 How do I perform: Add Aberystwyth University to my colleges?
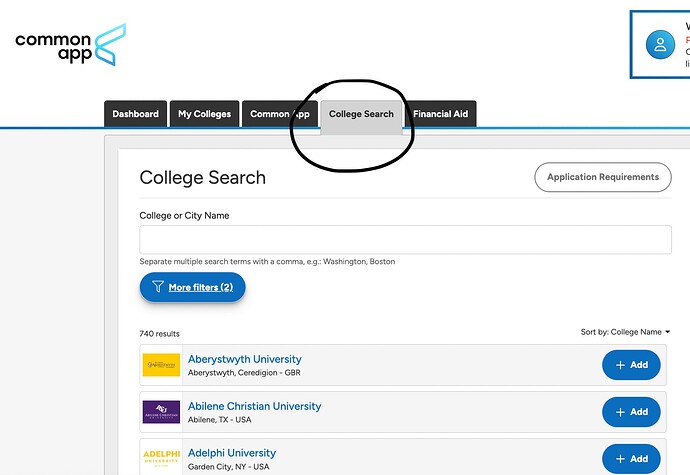(631, 365)
